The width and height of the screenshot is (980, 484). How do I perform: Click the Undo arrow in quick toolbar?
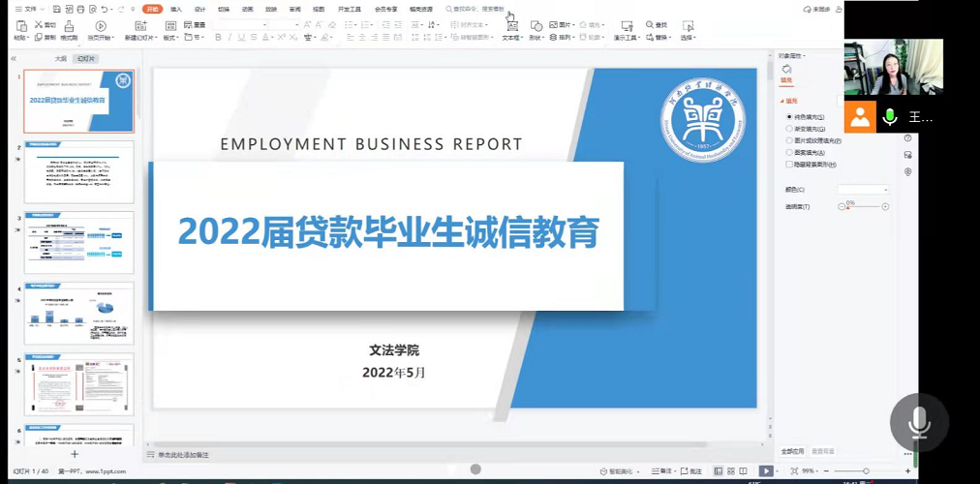coord(104,9)
